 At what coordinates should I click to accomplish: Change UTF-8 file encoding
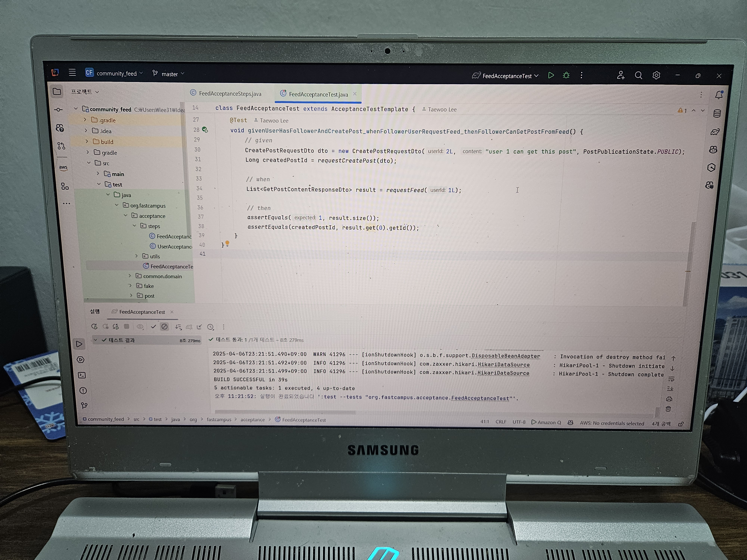coord(519,422)
